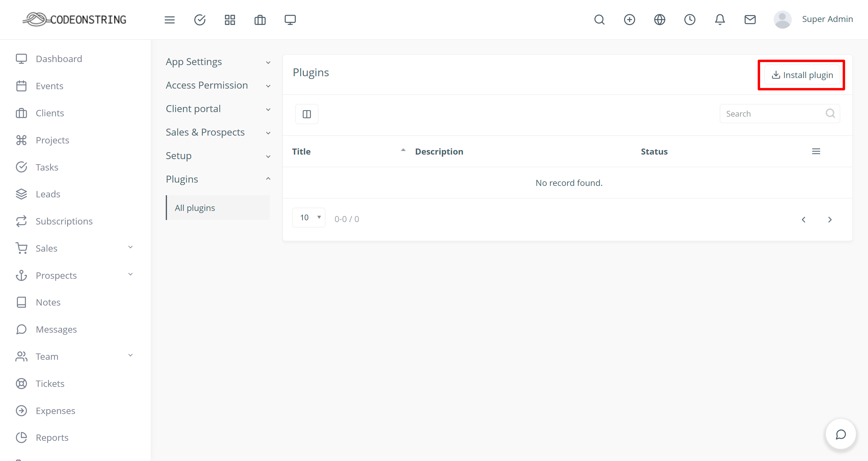Image resolution: width=868 pixels, height=461 pixels.
Task: Open the time clock icon
Action: pos(690,20)
